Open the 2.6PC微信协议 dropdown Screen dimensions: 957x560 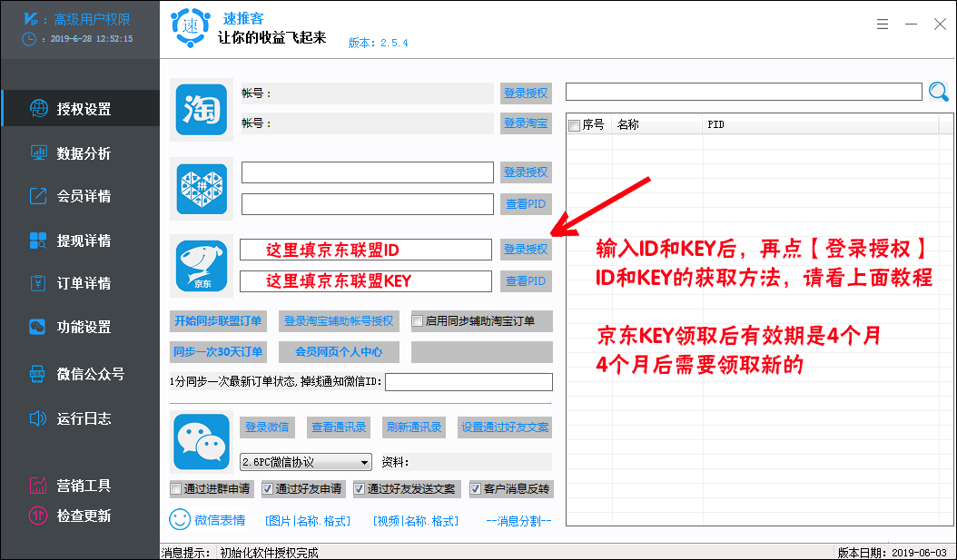[x=306, y=462]
